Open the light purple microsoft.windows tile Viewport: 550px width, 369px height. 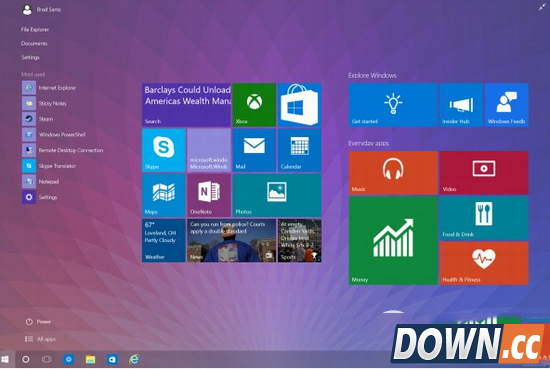click(x=209, y=150)
